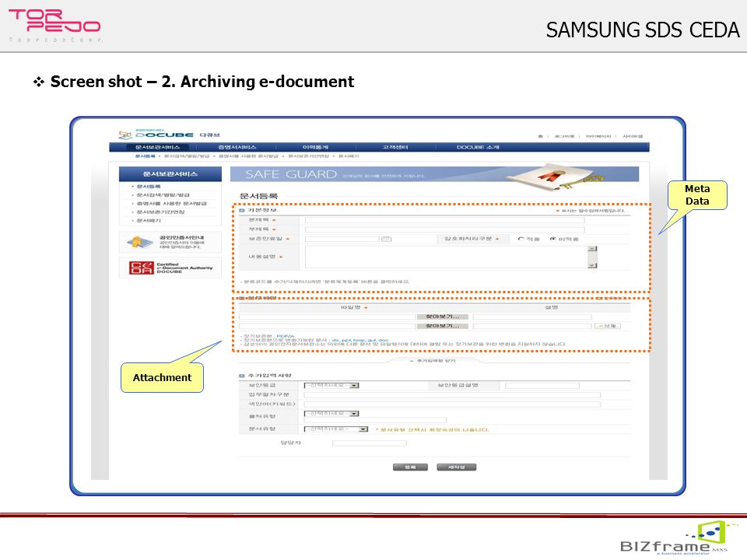Open the calendar picker next to 보존만료일
The image size is (747, 560).
[x=387, y=239]
